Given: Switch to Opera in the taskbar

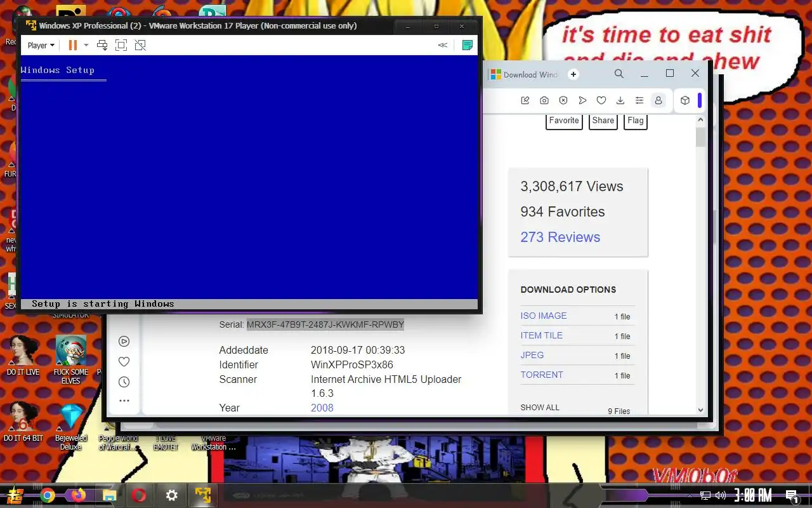Looking at the screenshot, I should tap(140, 495).
